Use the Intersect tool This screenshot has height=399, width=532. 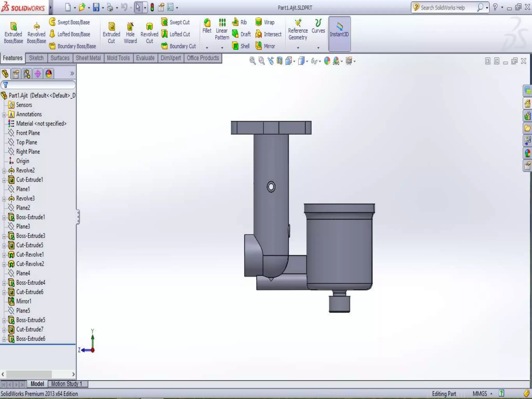click(269, 34)
